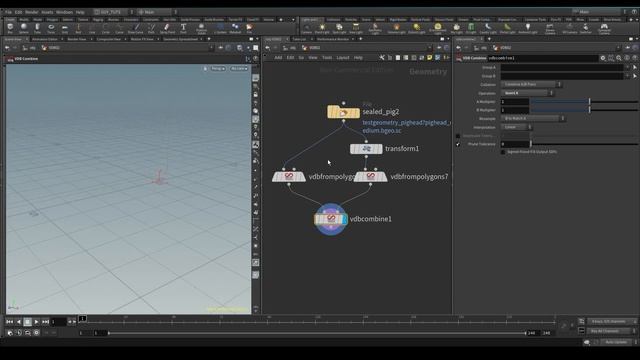Open the Main radial menu dropdown
The image size is (640, 360).
pos(158,12)
